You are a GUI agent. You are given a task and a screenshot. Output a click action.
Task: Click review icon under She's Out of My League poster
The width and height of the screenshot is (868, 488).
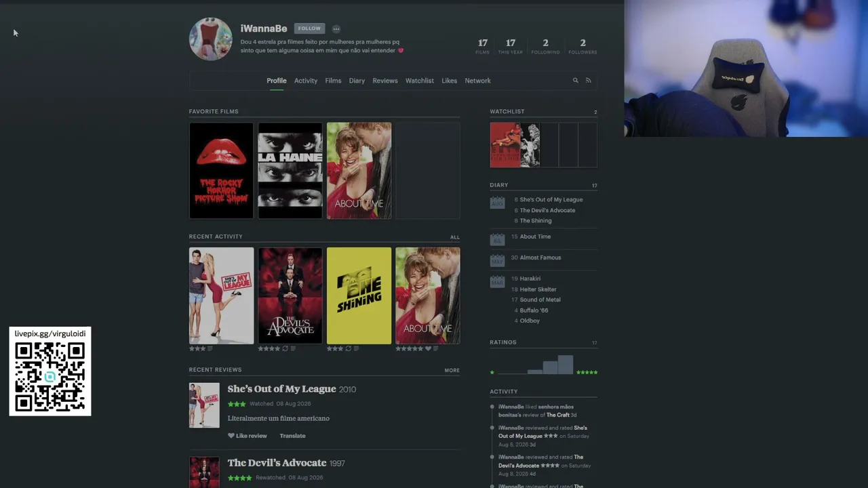[210, 349]
